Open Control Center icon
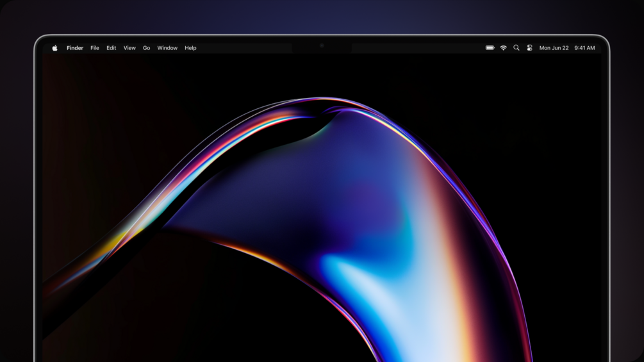The height and width of the screenshot is (362, 644). (x=529, y=48)
